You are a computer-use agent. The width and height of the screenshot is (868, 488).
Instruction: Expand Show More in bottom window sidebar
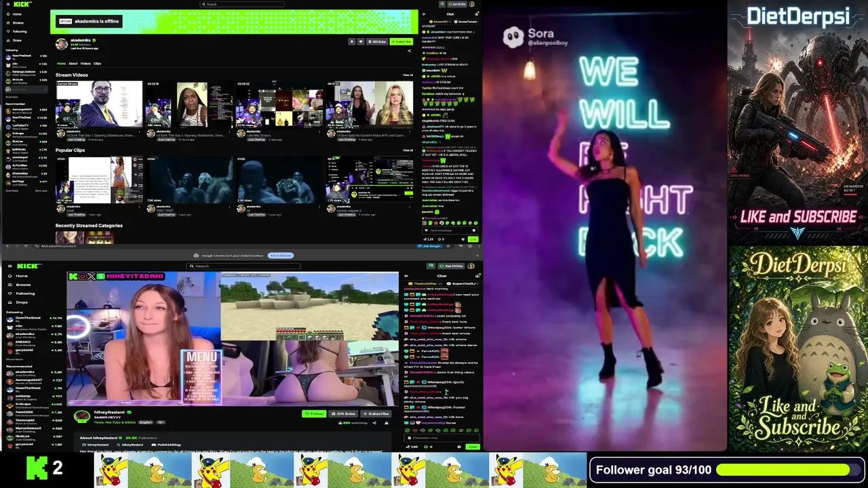coord(14,359)
